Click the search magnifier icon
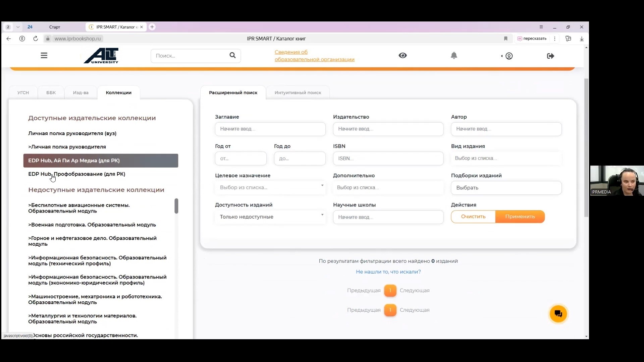 [x=232, y=56]
